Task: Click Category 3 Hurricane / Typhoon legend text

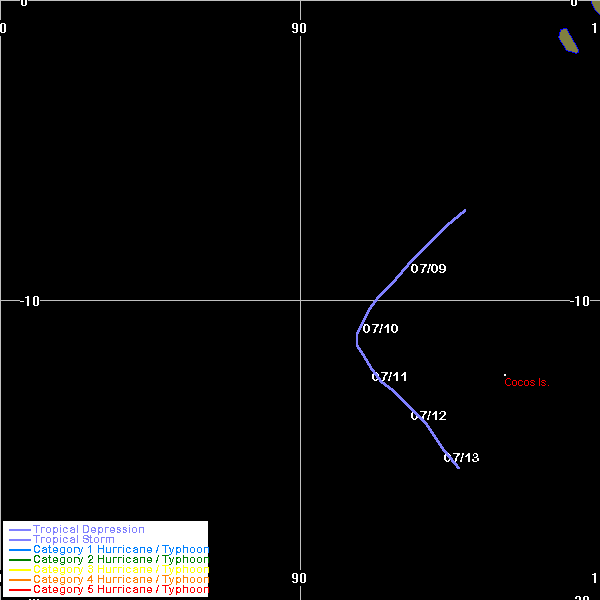Action: click(x=120, y=569)
